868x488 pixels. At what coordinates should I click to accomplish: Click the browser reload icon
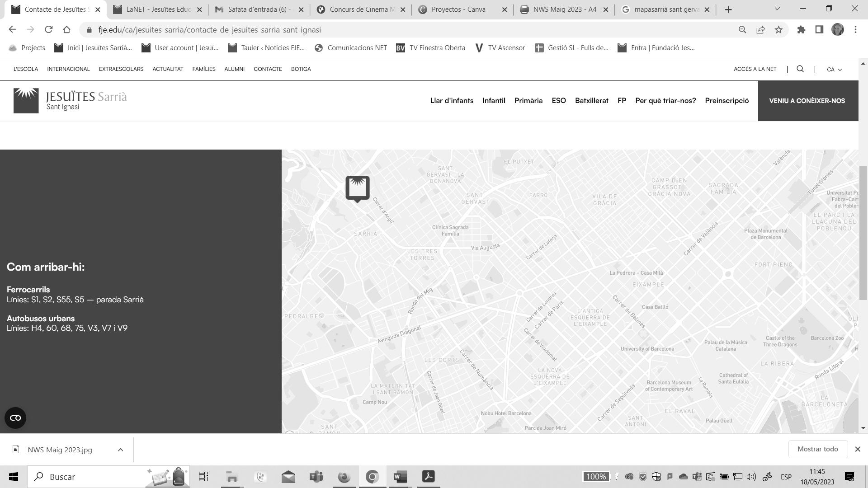click(48, 30)
